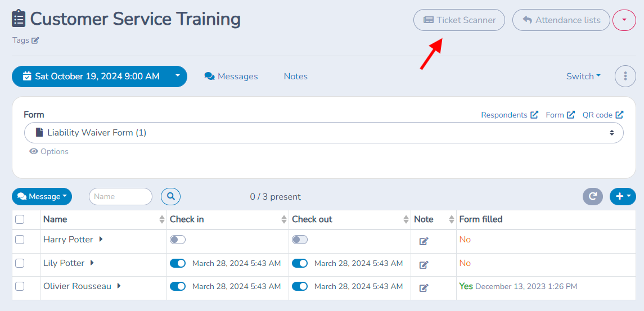Open the vertical three-dots menu

coord(625,76)
